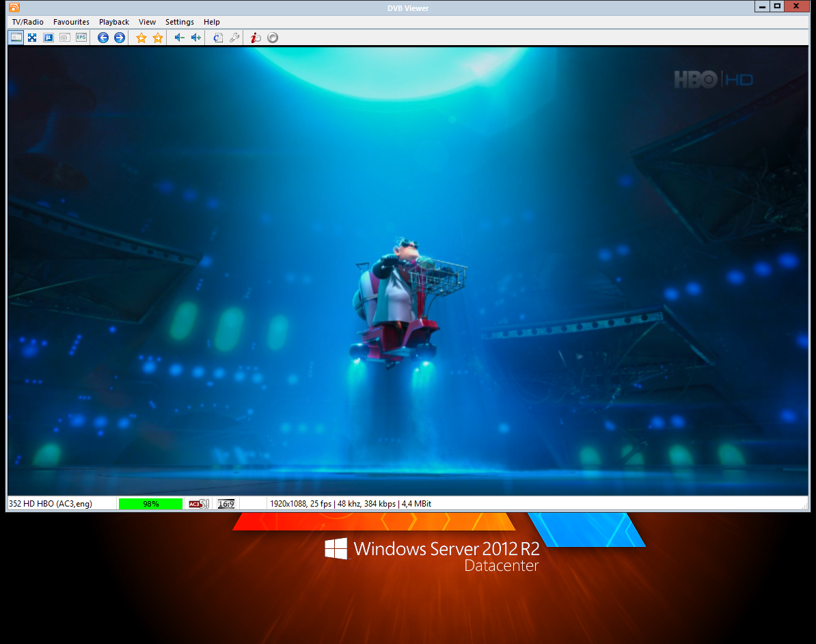Open the Favourites menu

click(71, 22)
